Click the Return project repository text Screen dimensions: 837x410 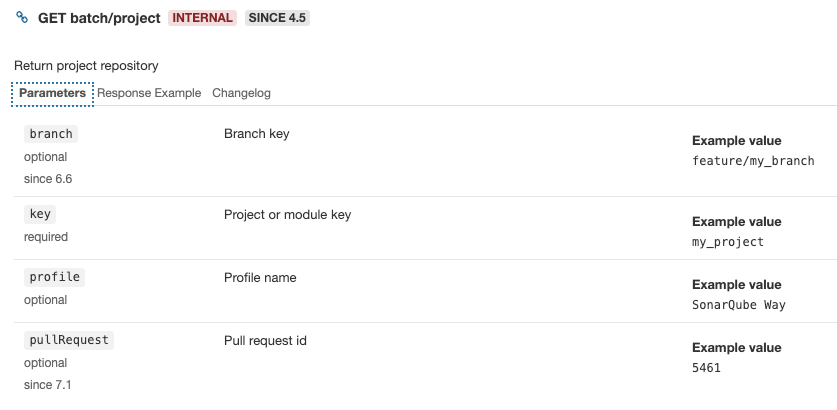(x=86, y=66)
